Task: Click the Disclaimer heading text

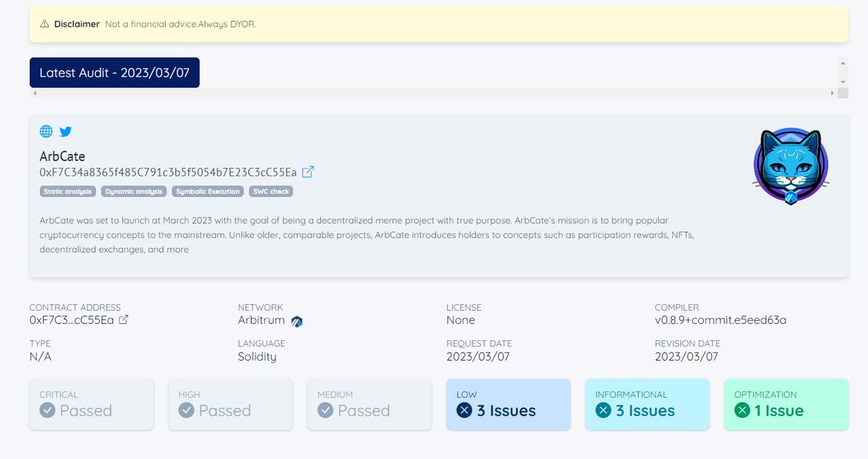Action: tap(77, 24)
